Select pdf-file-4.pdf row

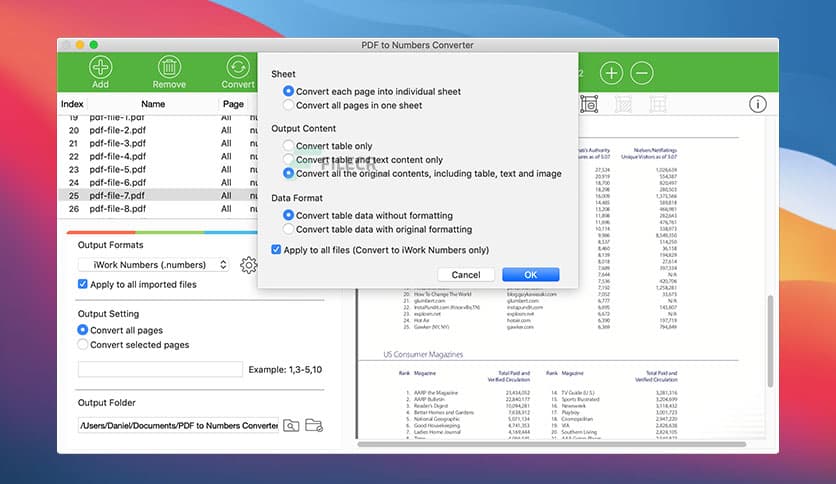click(x=158, y=156)
